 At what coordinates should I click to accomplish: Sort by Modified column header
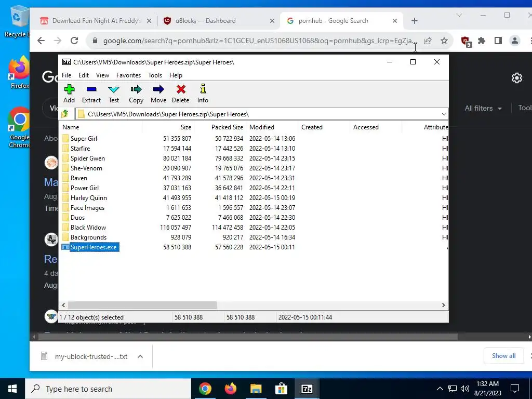[272, 127]
